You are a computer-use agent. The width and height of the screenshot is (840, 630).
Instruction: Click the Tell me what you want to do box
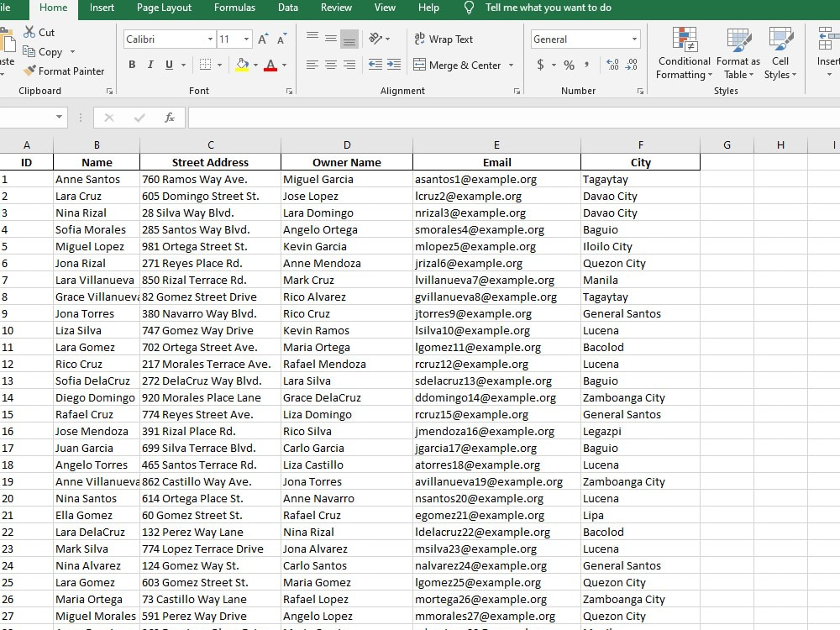[548, 8]
